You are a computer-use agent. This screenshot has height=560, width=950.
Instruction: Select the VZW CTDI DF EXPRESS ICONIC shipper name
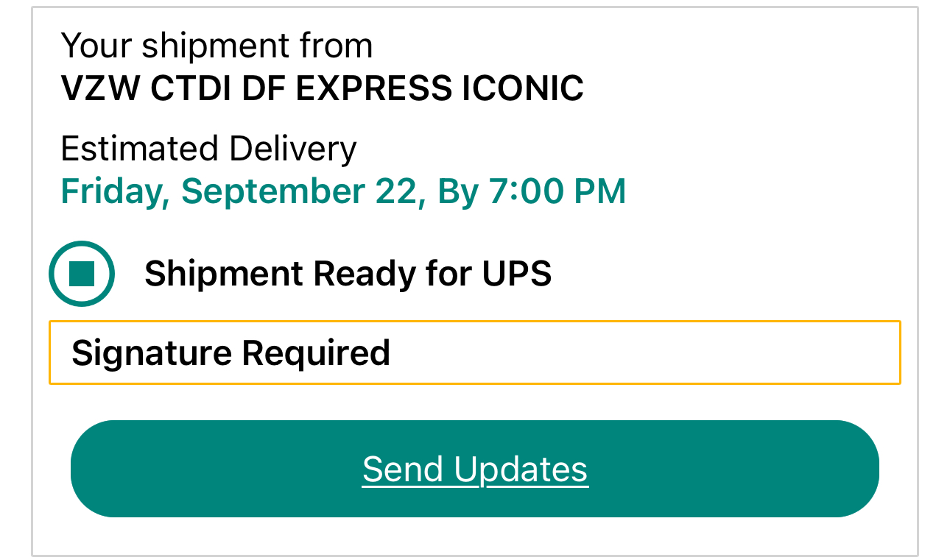coord(322,88)
